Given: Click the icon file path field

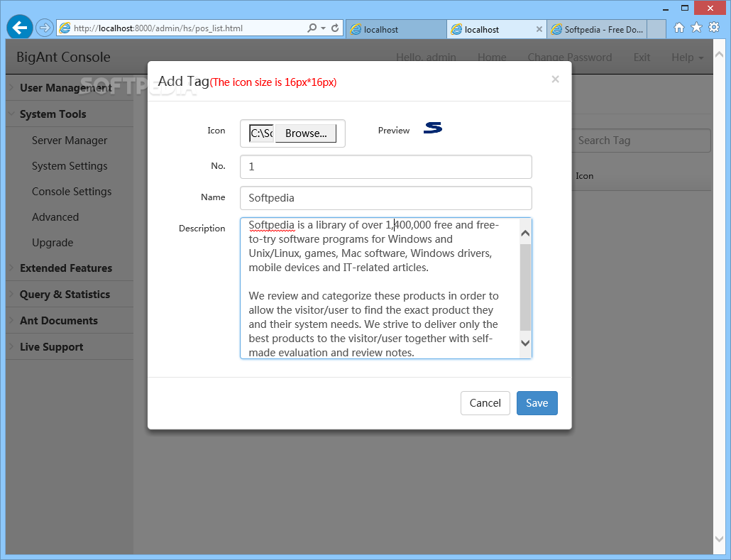Looking at the screenshot, I should pos(262,133).
